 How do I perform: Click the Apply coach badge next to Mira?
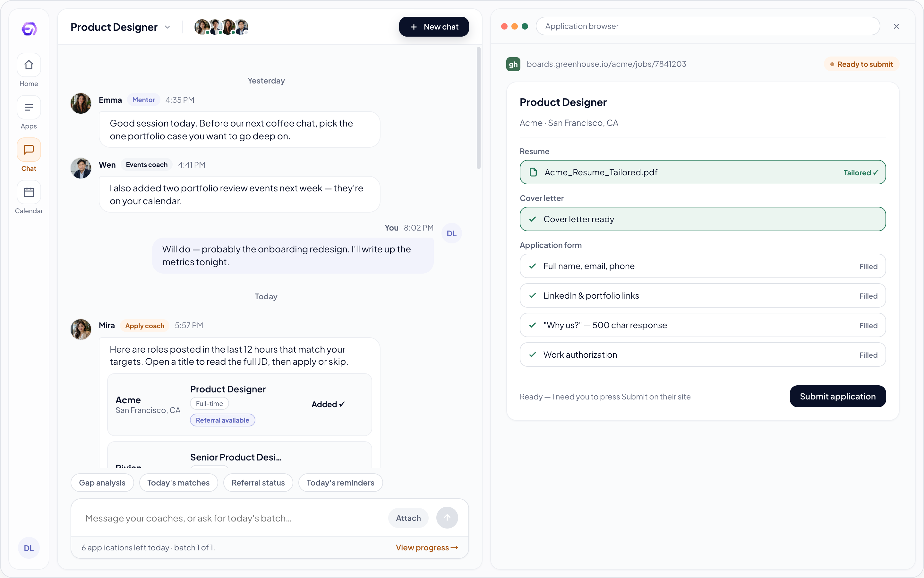[x=145, y=326]
